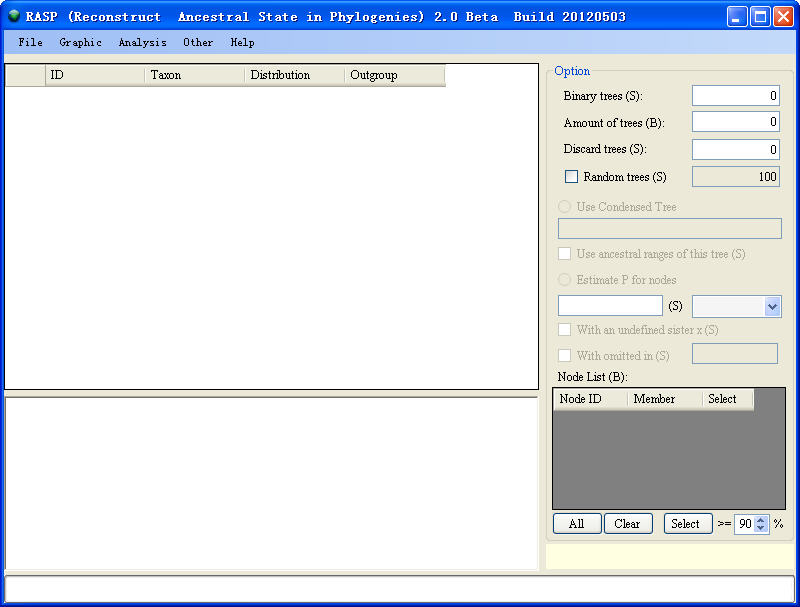Select the Estimate P for nodes option

564,280
